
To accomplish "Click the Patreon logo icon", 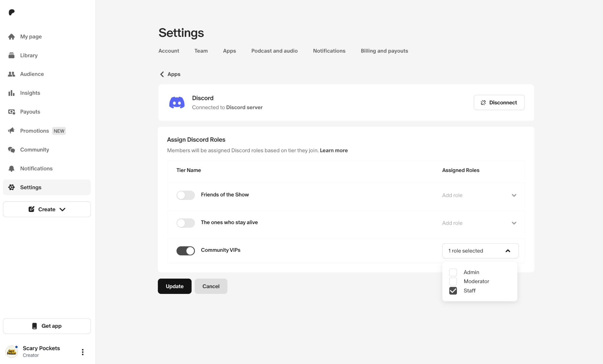I will [x=11, y=12].
